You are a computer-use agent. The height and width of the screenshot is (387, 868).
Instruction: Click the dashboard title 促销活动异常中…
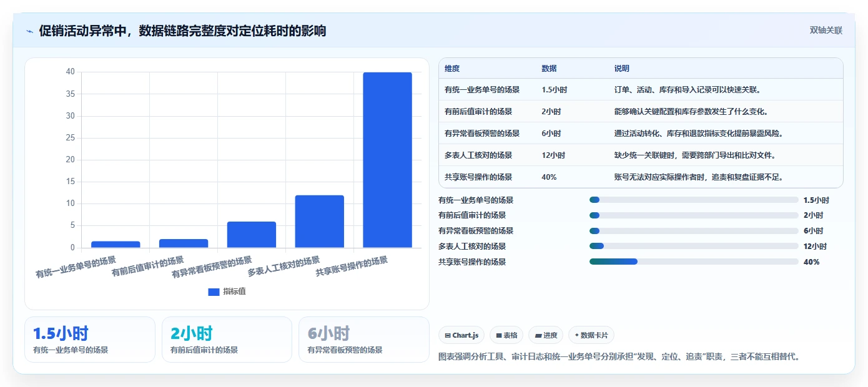(x=182, y=31)
